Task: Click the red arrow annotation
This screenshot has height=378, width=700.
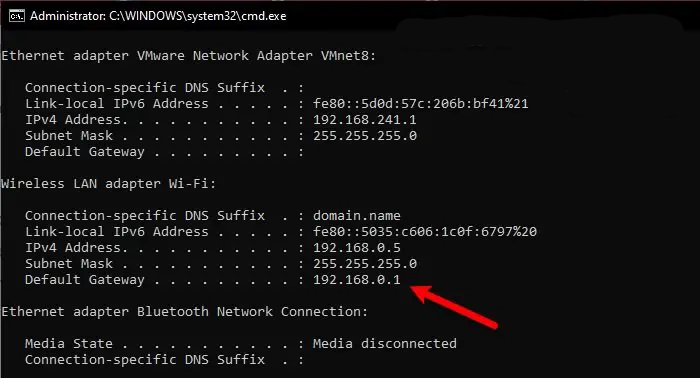Action: tap(453, 306)
